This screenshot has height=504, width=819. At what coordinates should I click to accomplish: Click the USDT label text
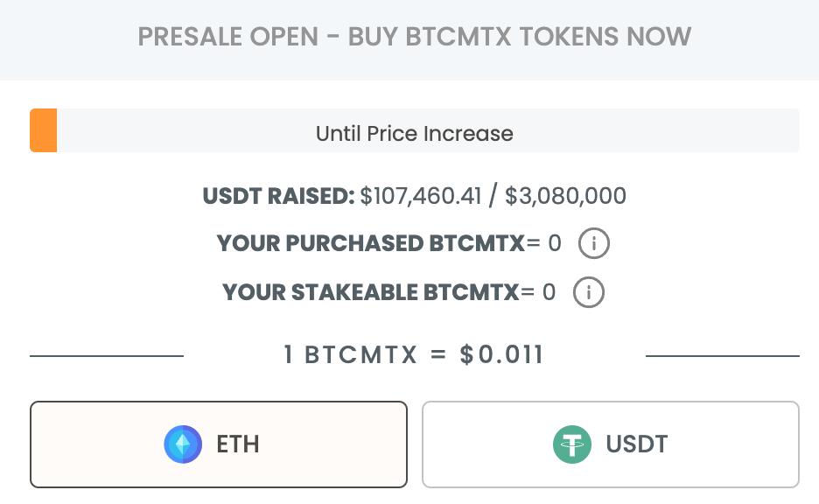[x=637, y=444]
